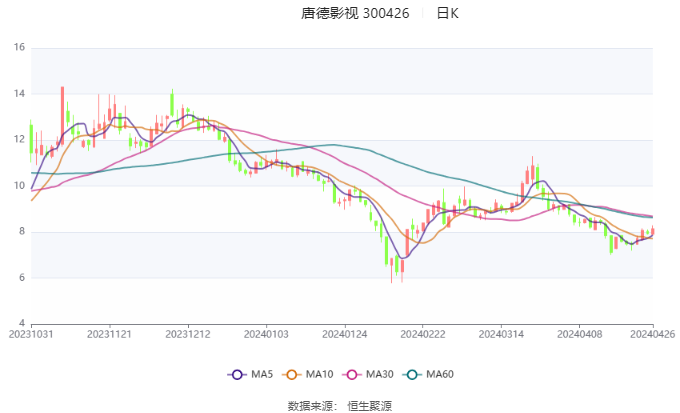Image resolution: width=680 pixels, height=413 pixels.
Task: Toggle the MA5 legend circle icon
Action: point(237,374)
